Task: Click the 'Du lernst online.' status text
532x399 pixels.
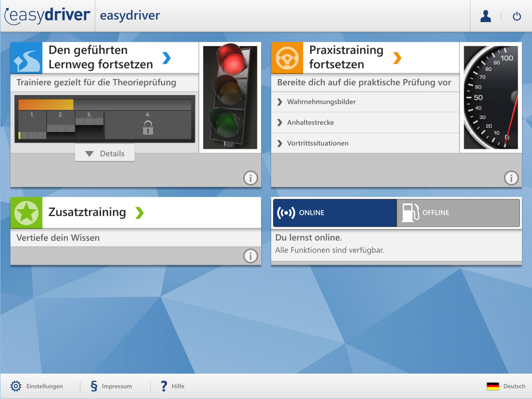Action: point(309,237)
